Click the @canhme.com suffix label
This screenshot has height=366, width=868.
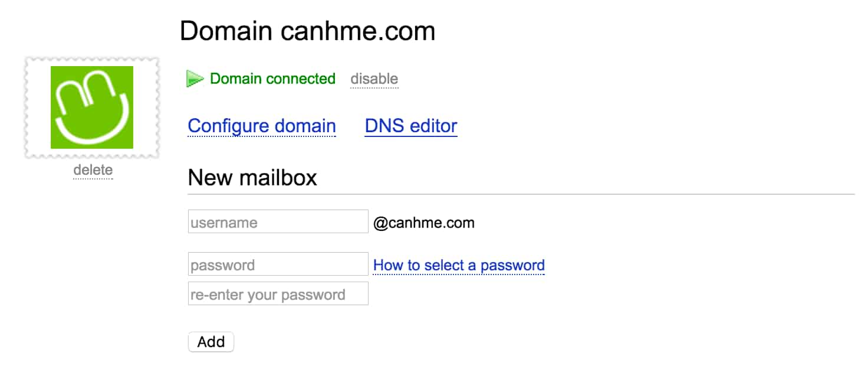[x=424, y=223]
